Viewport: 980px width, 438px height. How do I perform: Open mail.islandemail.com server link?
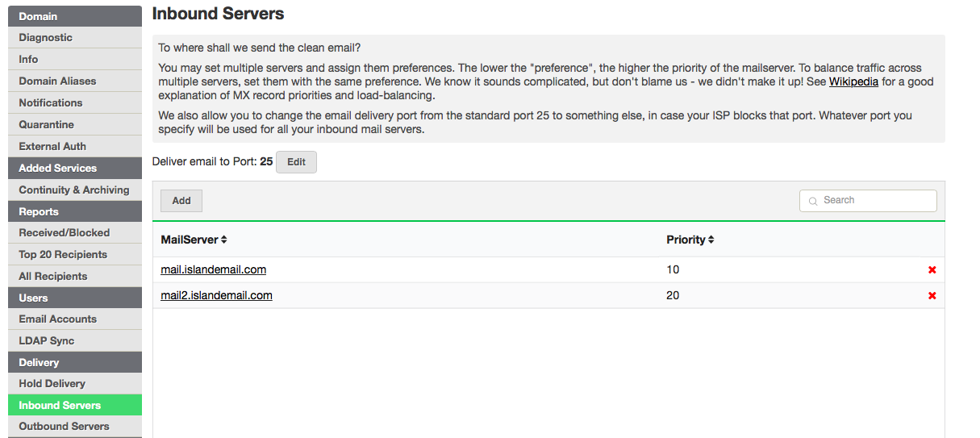(214, 269)
